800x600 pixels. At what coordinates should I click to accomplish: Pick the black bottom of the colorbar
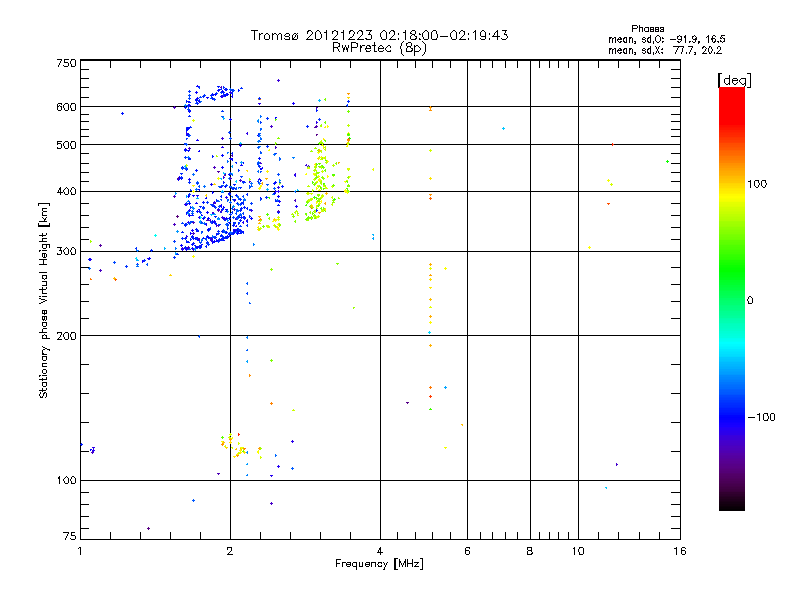pos(732,503)
